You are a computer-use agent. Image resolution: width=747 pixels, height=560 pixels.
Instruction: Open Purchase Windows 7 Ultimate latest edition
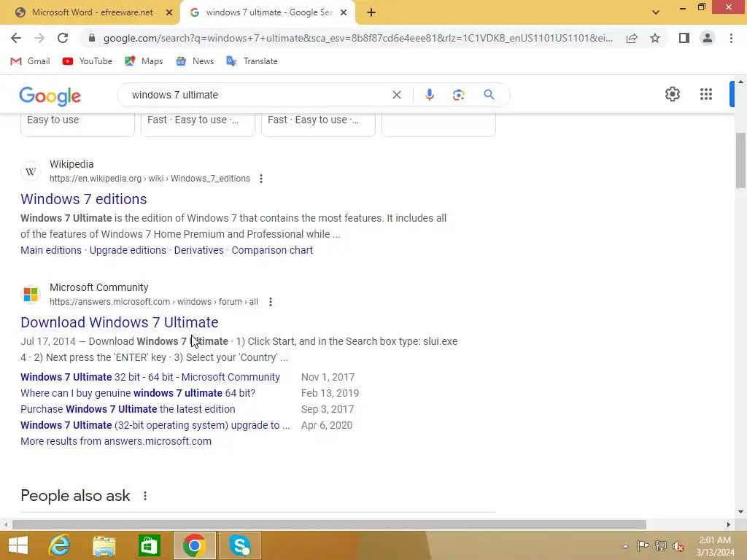tap(128, 410)
